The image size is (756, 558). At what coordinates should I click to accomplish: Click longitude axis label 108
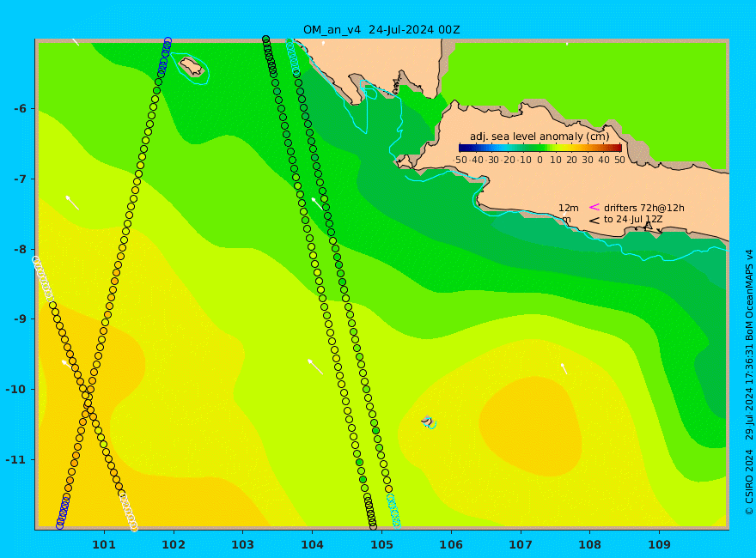click(589, 545)
